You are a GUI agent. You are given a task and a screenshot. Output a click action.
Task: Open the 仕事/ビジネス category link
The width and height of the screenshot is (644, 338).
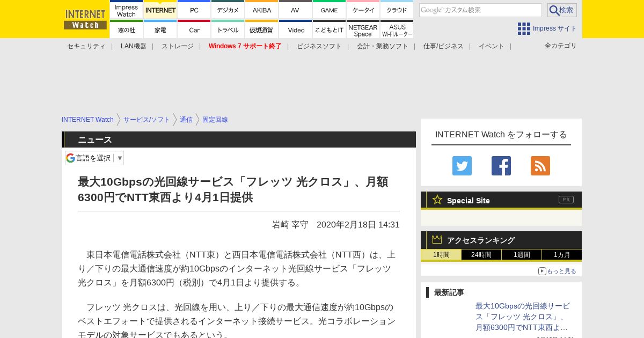click(x=443, y=46)
